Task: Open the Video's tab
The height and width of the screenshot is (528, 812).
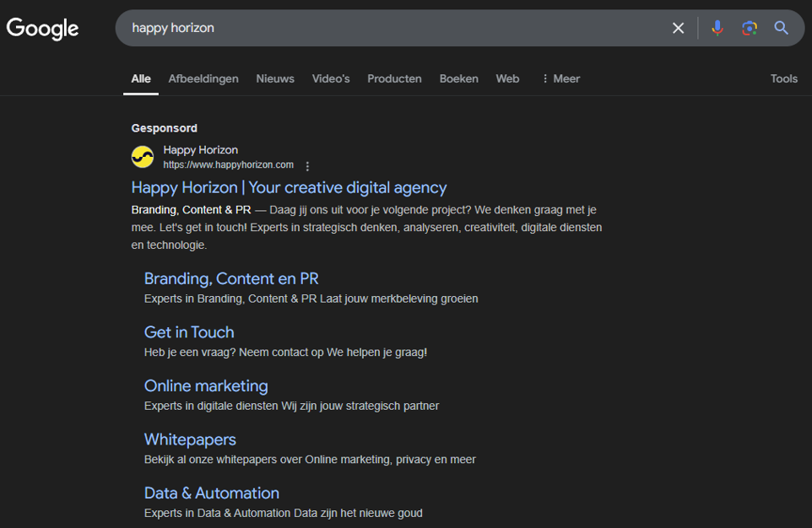Action: coord(331,78)
